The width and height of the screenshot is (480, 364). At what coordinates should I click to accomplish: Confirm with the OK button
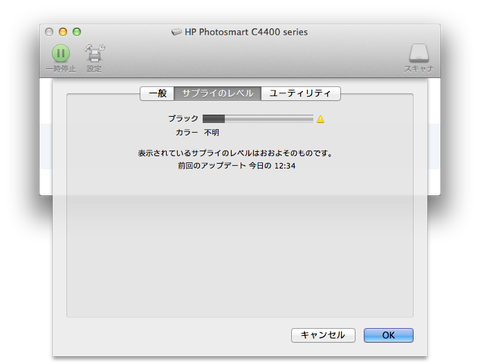click(x=388, y=335)
